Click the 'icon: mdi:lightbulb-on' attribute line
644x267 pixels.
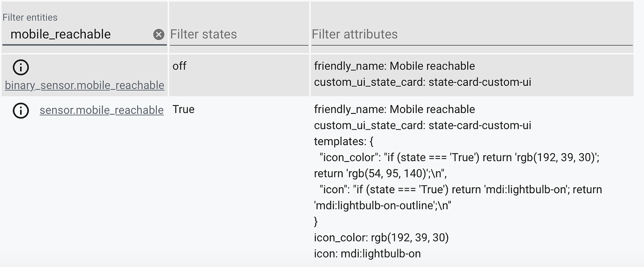(367, 254)
